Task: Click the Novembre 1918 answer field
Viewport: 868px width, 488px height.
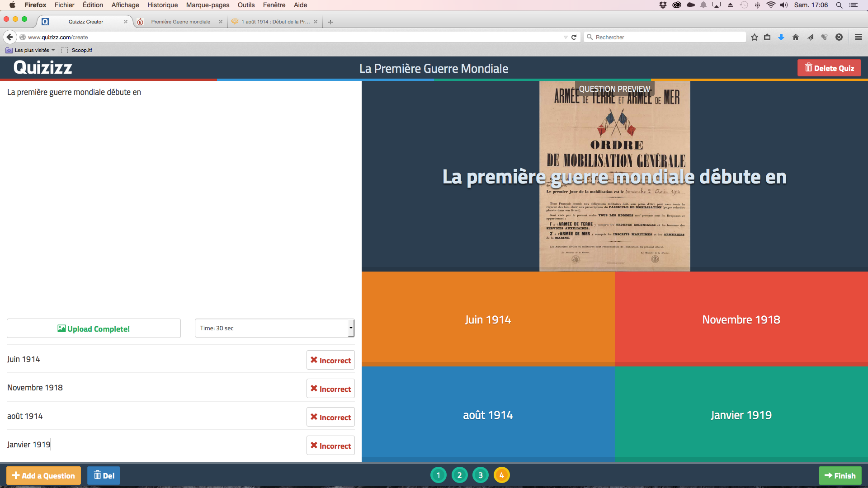Action: click(x=154, y=388)
